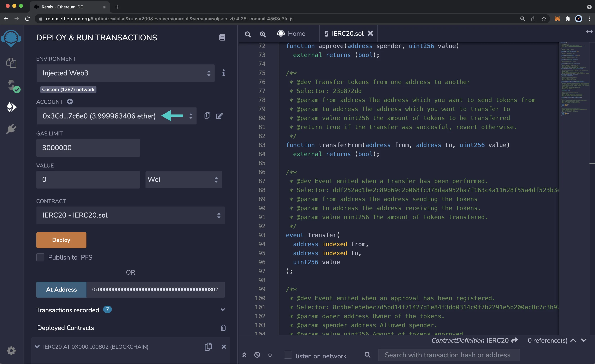The height and width of the screenshot is (364, 595).
Task: Switch to the Home tab
Action: click(x=291, y=34)
